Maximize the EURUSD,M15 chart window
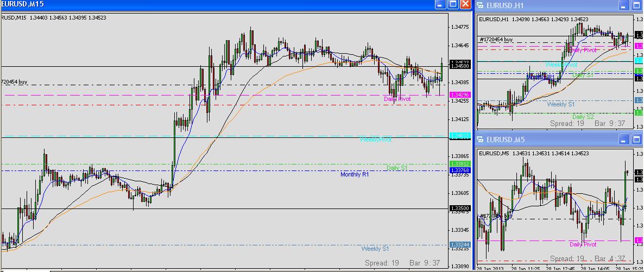This screenshot has width=644, height=272. pyautogui.click(x=453, y=4)
